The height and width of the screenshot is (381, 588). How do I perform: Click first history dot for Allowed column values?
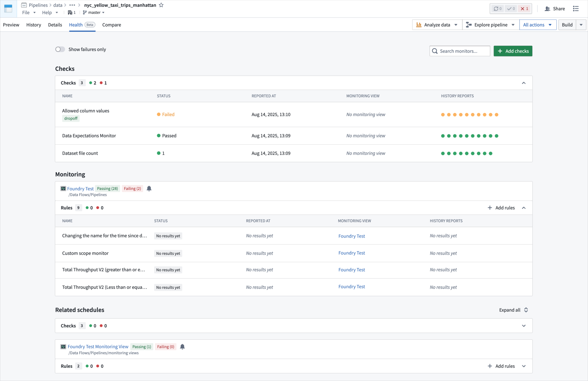tap(443, 115)
